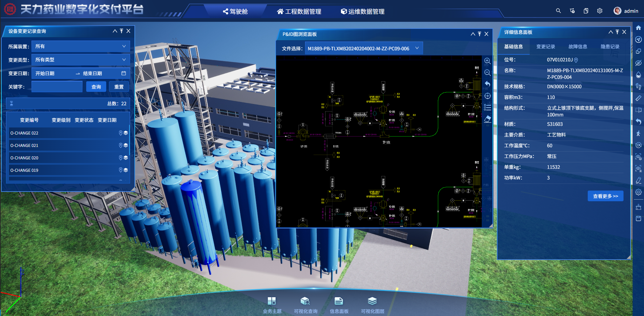Open 可视化图层 in the bottom dock

tap(372, 305)
